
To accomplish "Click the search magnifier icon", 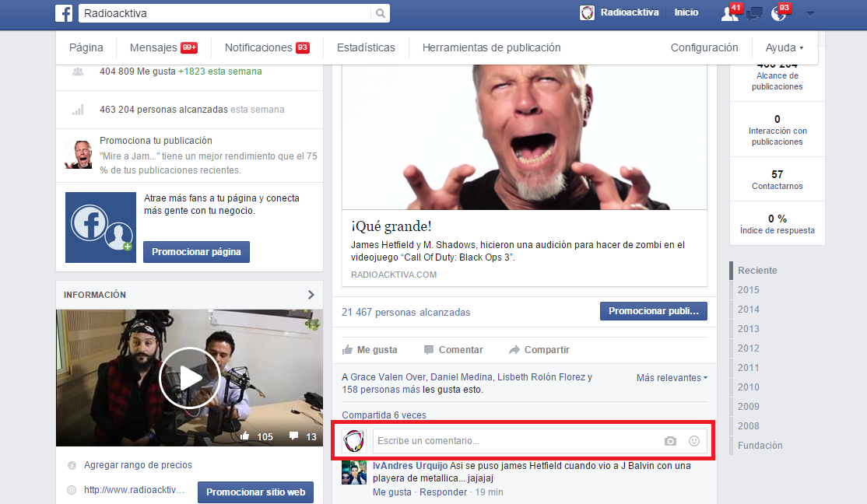I will [381, 13].
